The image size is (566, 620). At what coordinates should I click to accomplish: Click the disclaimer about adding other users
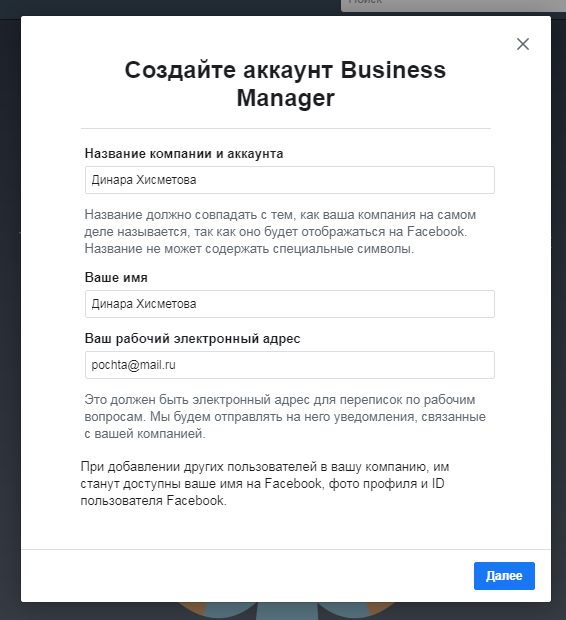pos(265,484)
